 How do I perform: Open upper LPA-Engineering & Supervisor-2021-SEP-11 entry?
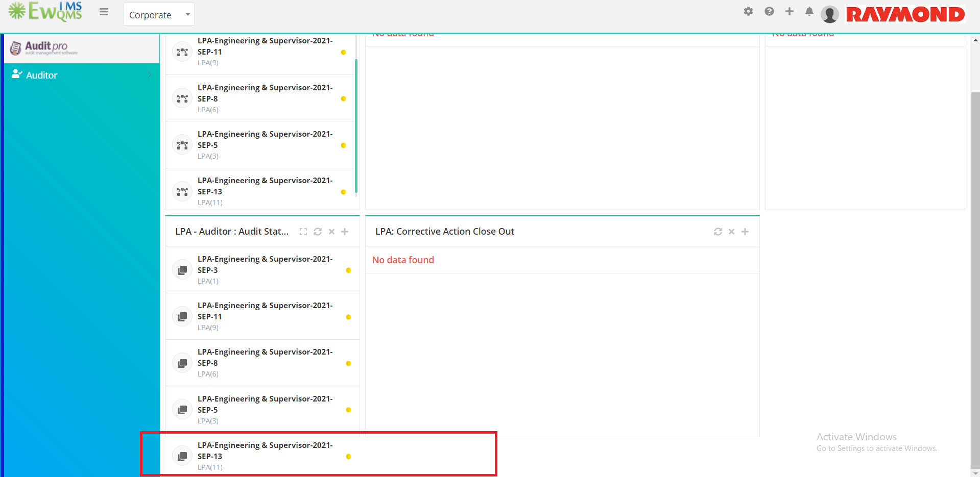pyautogui.click(x=265, y=46)
